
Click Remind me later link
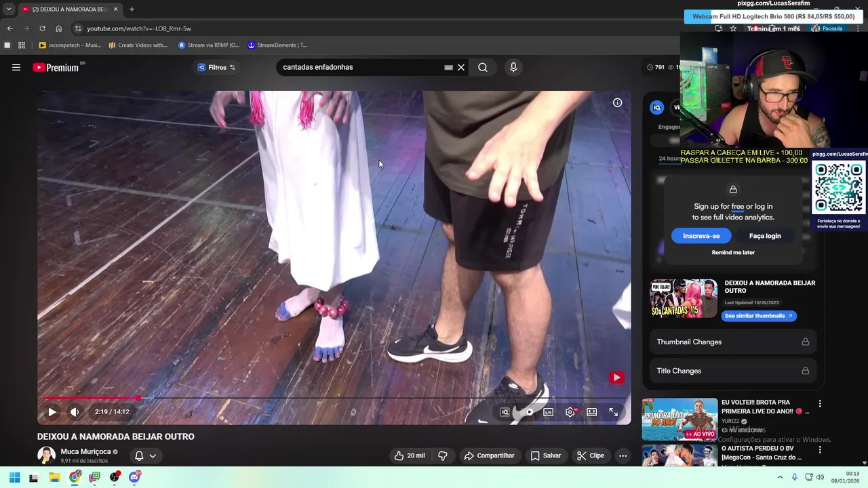click(x=733, y=252)
